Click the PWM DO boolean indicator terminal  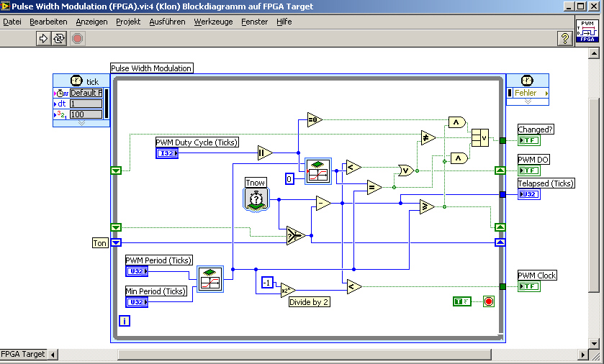[x=529, y=170]
